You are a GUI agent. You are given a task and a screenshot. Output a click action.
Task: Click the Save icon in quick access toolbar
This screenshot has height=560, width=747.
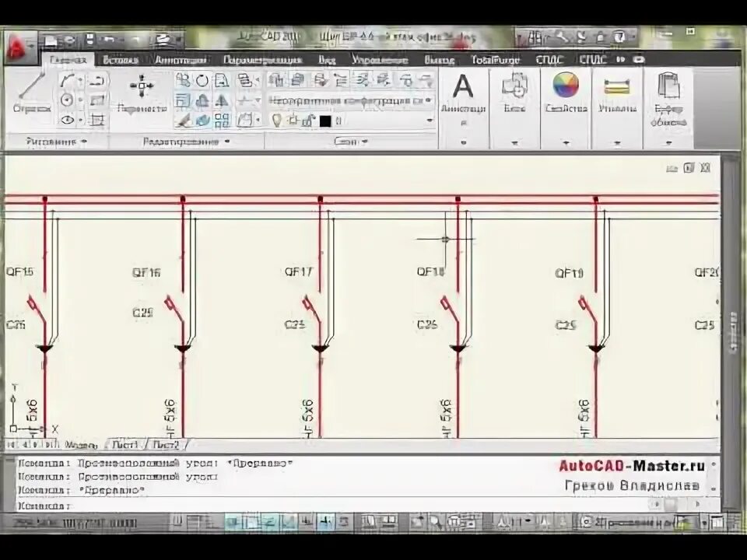89,40
